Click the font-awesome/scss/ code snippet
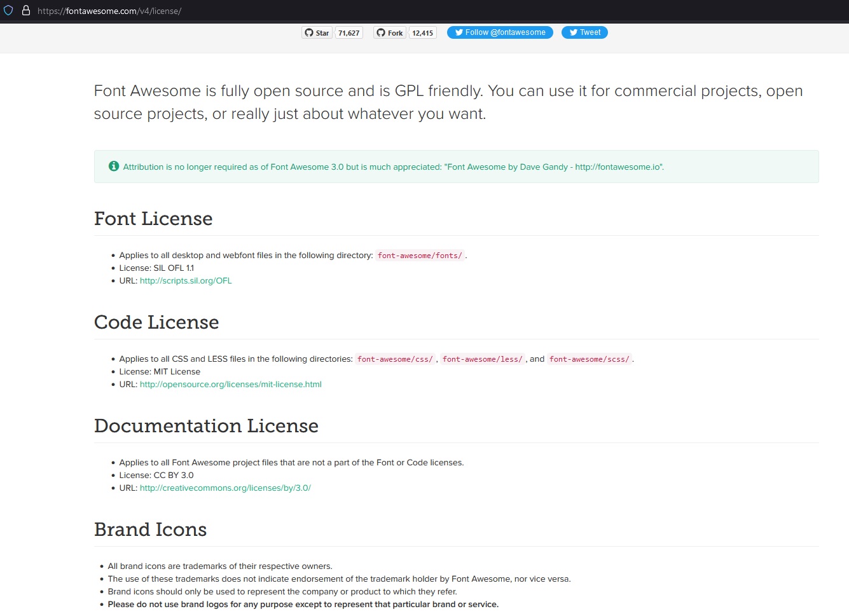The height and width of the screenshot is (616, 849). click(589, 359)
